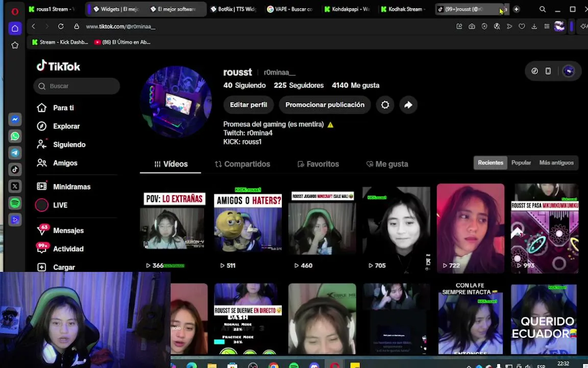Viewport: 588px width, 368px height.
Task: Open the LIVE section
Action: click(52, 205)
